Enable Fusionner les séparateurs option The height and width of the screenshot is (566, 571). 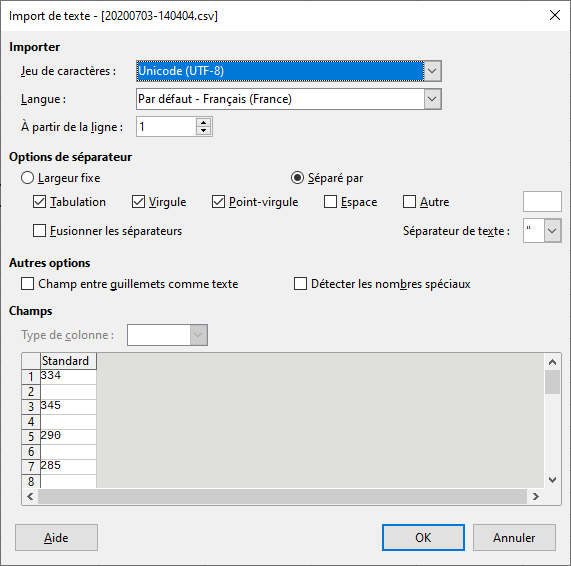coord(39,231)
